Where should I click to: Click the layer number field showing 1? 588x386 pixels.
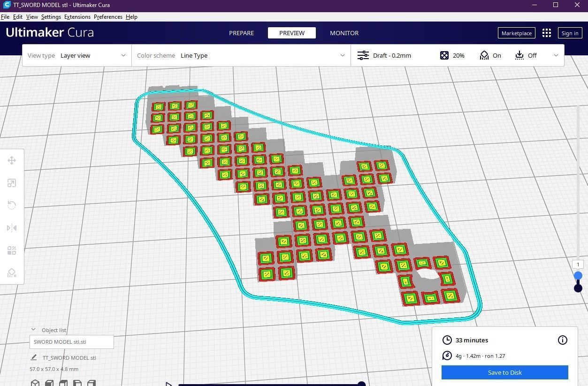pos(578,265)
